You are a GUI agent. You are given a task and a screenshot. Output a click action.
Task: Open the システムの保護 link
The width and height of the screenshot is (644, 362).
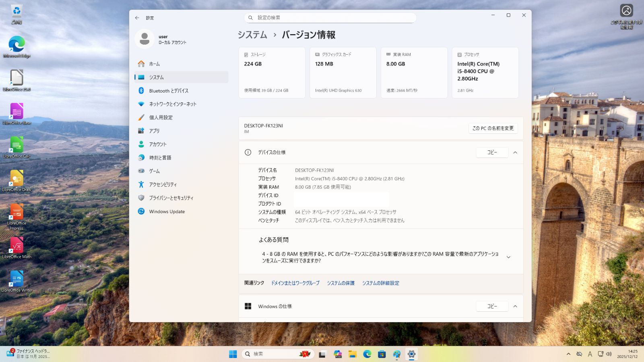341,283
